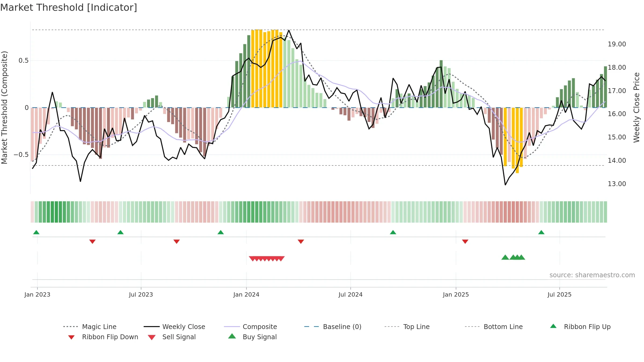Click the Weekly Close Price axis title

636,108
